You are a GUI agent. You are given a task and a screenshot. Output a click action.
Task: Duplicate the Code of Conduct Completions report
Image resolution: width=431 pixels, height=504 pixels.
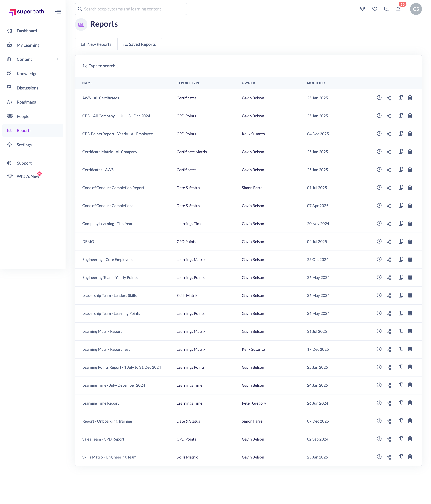pyautogui.click(x=401, y=205)
